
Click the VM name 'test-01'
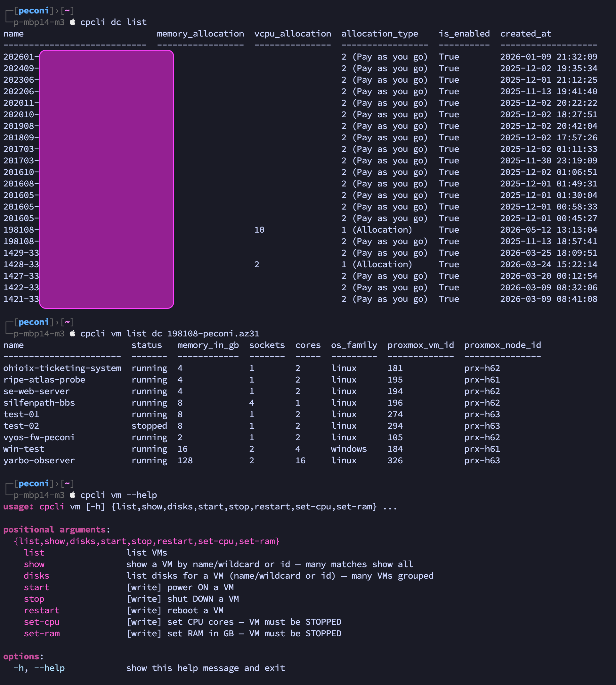21,414
